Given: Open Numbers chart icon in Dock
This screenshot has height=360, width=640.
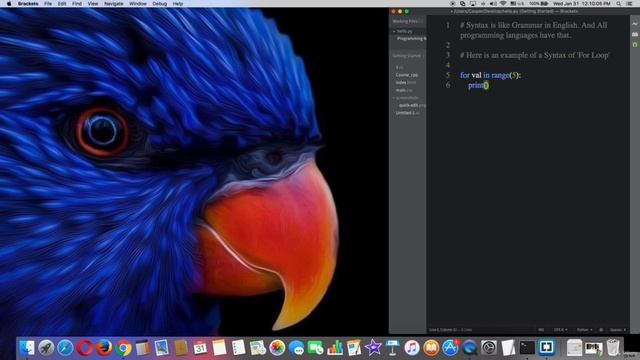Looking at the screenshot, I should click(335, 348).
